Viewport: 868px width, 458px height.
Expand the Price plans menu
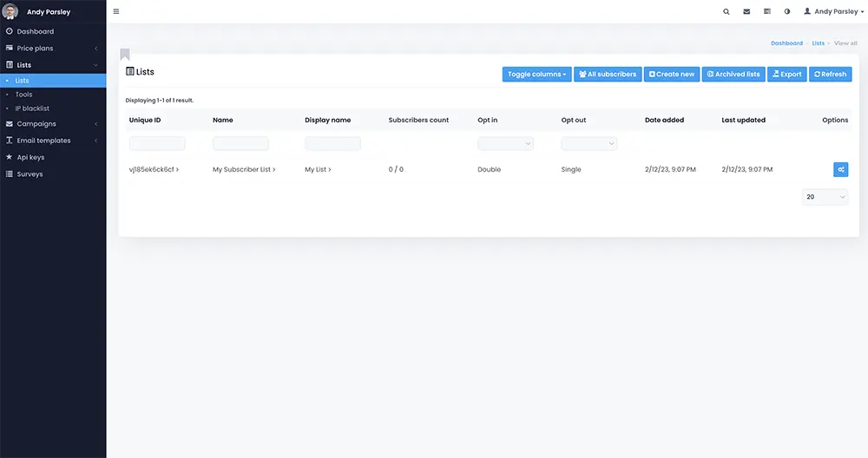[53, 48]
